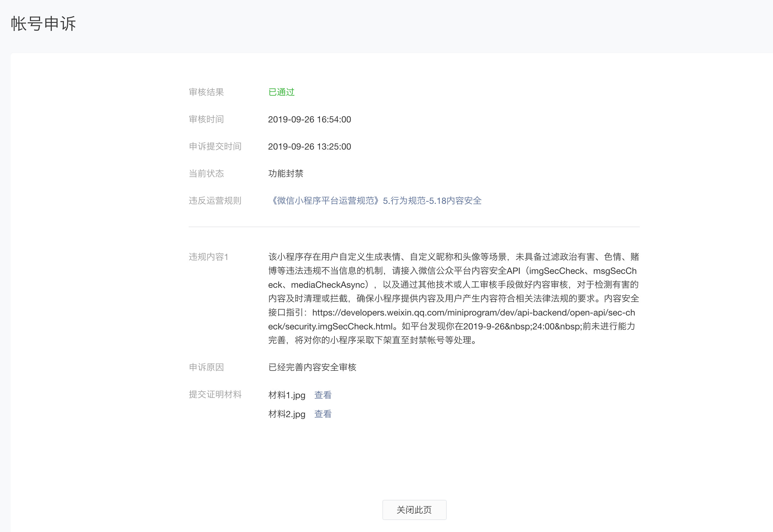Click the 提交证明材料 label

click(215, 395)
